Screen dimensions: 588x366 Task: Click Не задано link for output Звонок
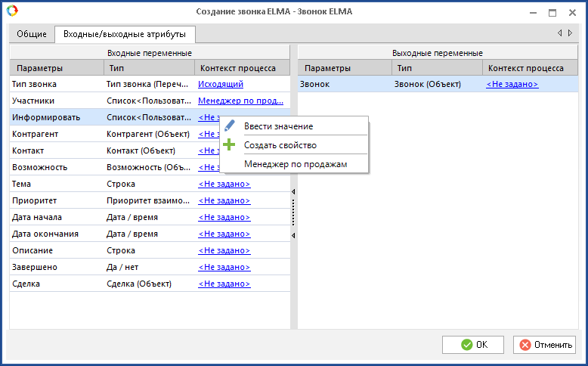pos(512,84)
